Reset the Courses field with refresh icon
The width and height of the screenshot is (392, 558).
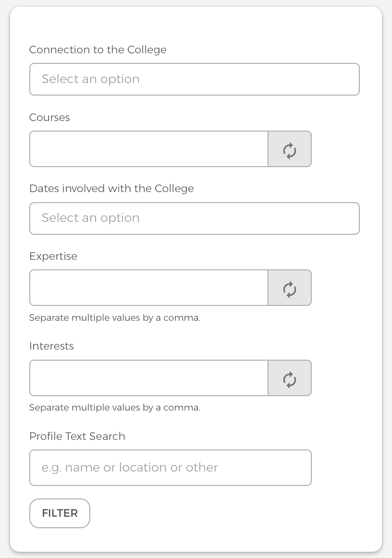click(x=290, y=149)
